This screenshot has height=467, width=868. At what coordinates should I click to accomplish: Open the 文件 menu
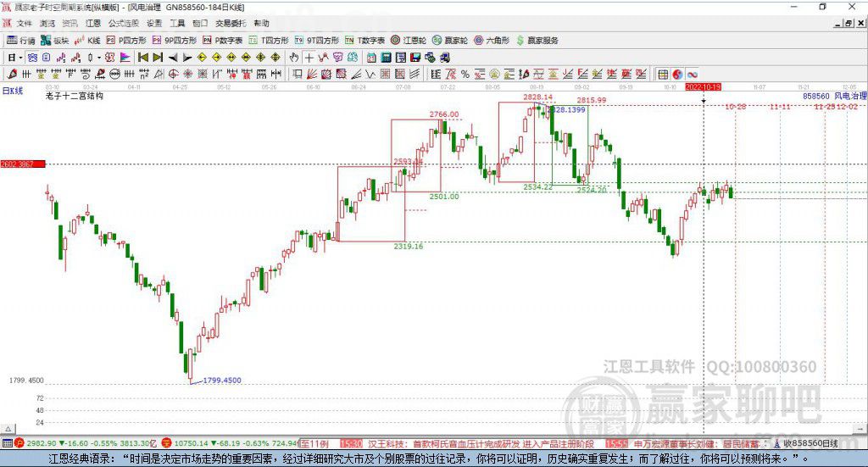(25, 23)
